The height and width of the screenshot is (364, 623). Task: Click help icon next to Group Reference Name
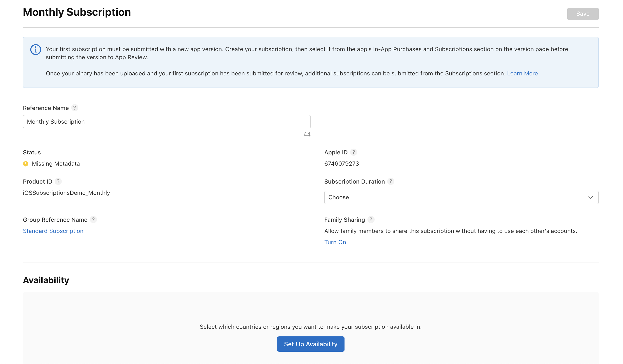point(93,219)
